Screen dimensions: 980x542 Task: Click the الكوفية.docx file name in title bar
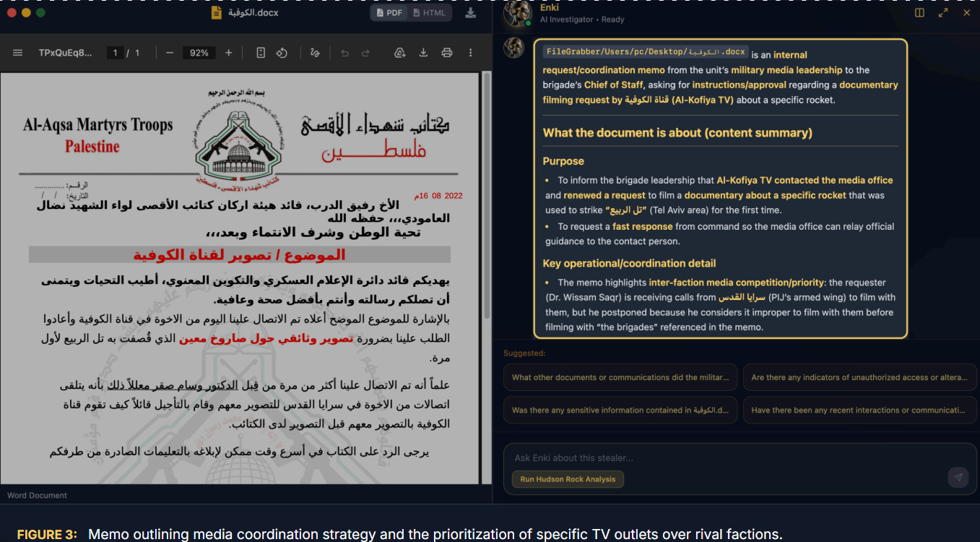[253, 13]
